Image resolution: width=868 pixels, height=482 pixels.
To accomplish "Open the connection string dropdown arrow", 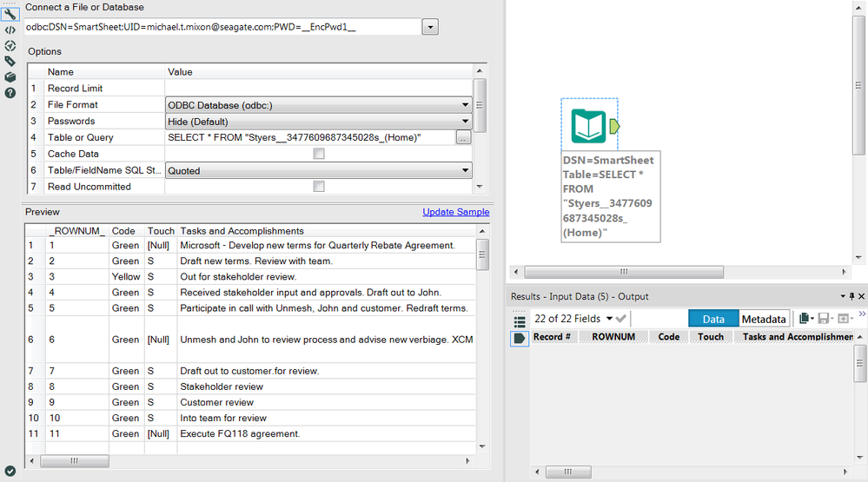I will point(430,27).
